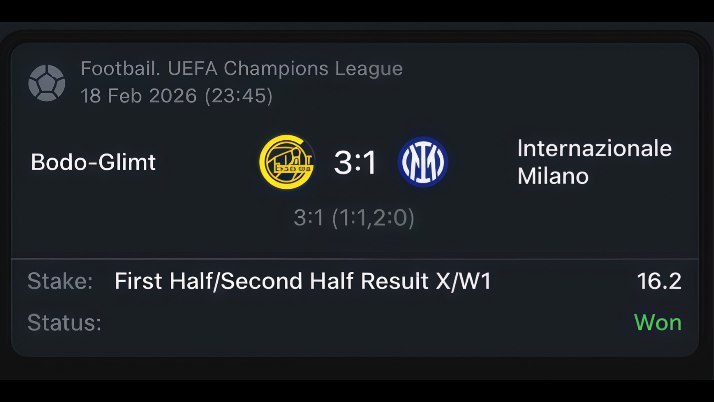Click the green Won status
This screenshot has height=402, width=714.
[658, 323]
